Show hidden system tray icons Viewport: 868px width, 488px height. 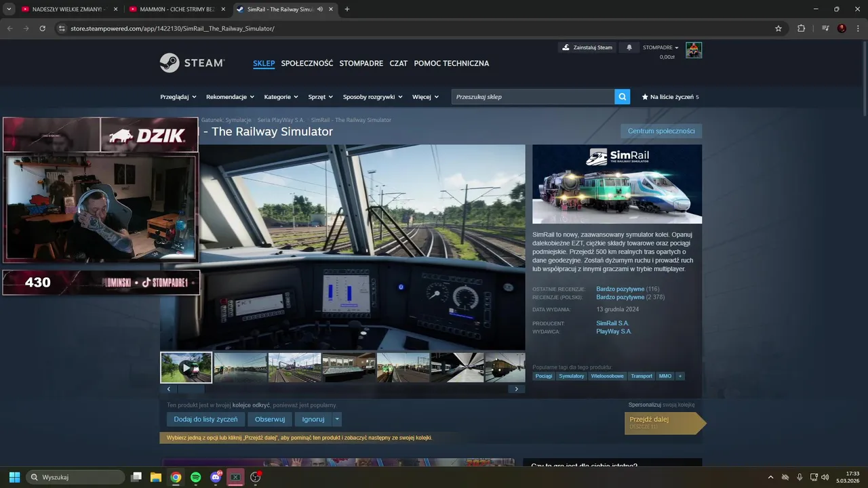[772, 477]
